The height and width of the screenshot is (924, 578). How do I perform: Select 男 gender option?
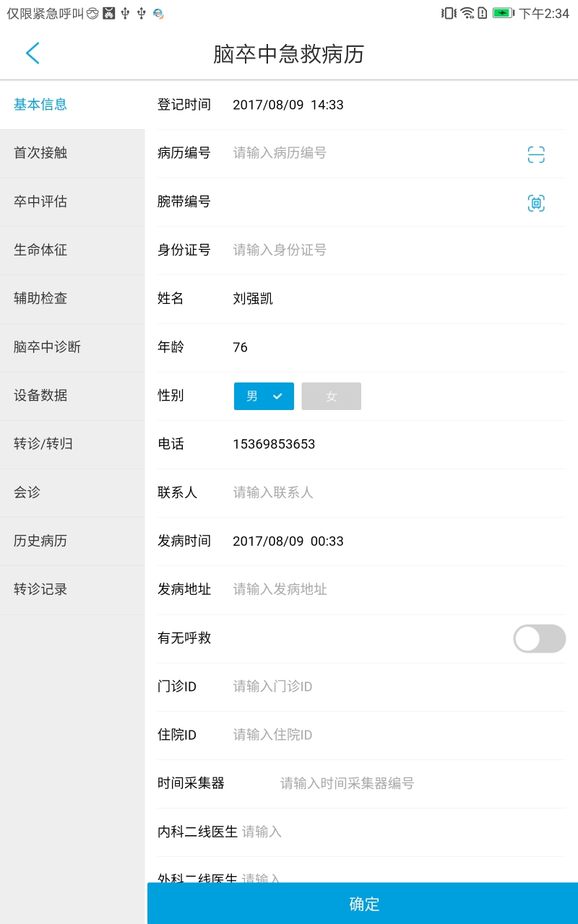coord(264,396)
